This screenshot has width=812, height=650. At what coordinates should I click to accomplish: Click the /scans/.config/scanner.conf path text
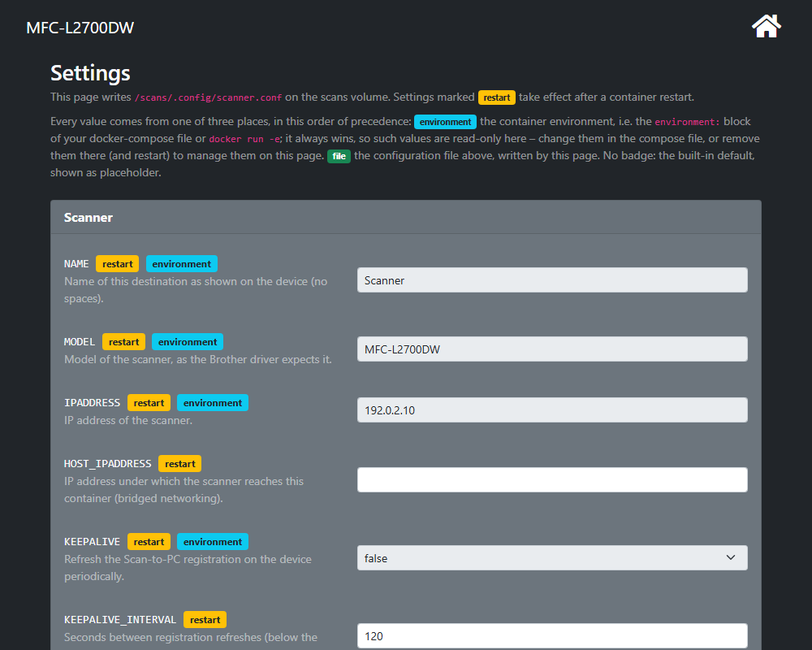208,97
